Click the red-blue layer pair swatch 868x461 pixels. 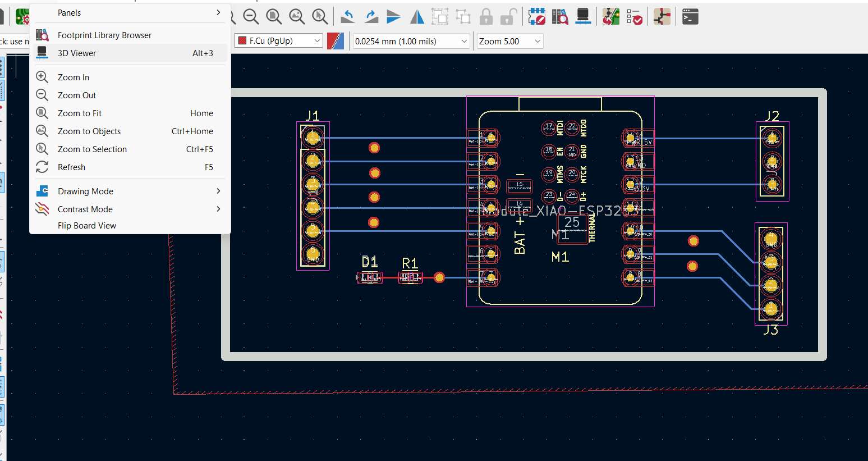coord(336,41)
